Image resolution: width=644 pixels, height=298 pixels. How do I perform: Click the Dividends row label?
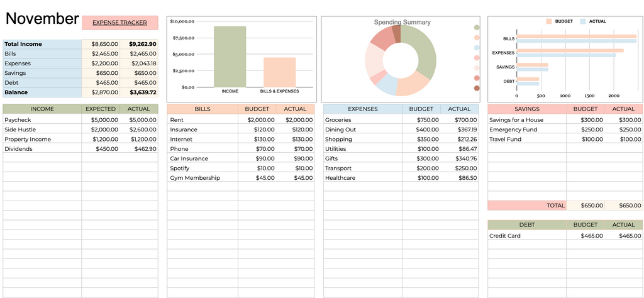click(x=18, y=148)
